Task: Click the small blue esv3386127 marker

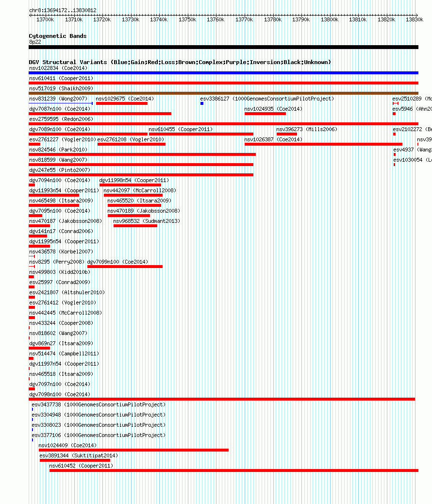Action: click(x=202, y=103)
